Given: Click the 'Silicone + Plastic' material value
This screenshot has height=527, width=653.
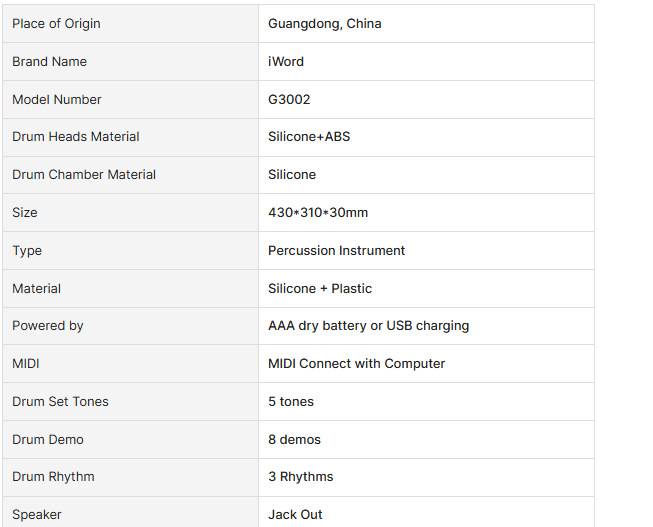Looking at the screenshot, I should click(320, 289).
